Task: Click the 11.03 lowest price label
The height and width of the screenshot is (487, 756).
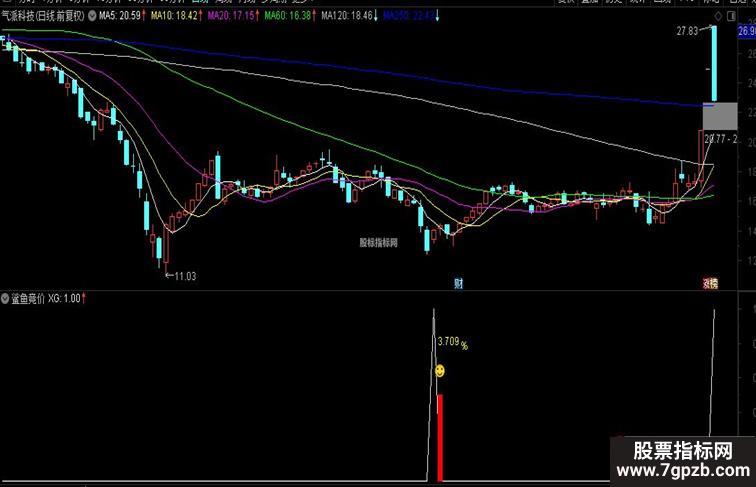Action: [x=185, y=276]
